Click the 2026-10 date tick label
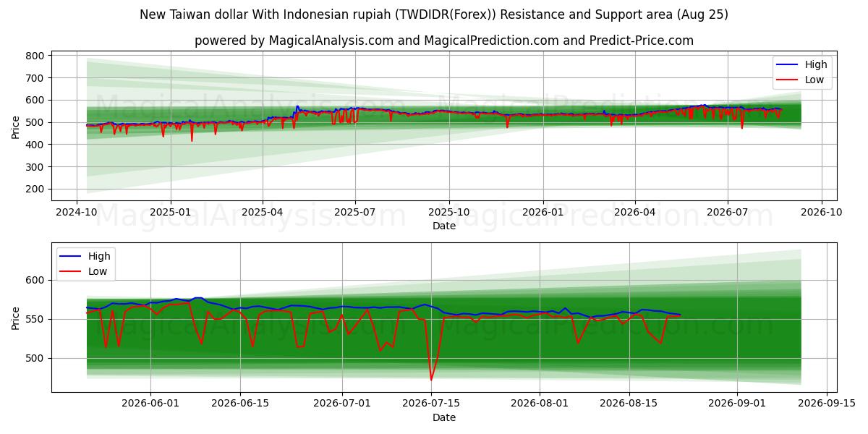The image size is (868, 434). (x=820, y=212)
